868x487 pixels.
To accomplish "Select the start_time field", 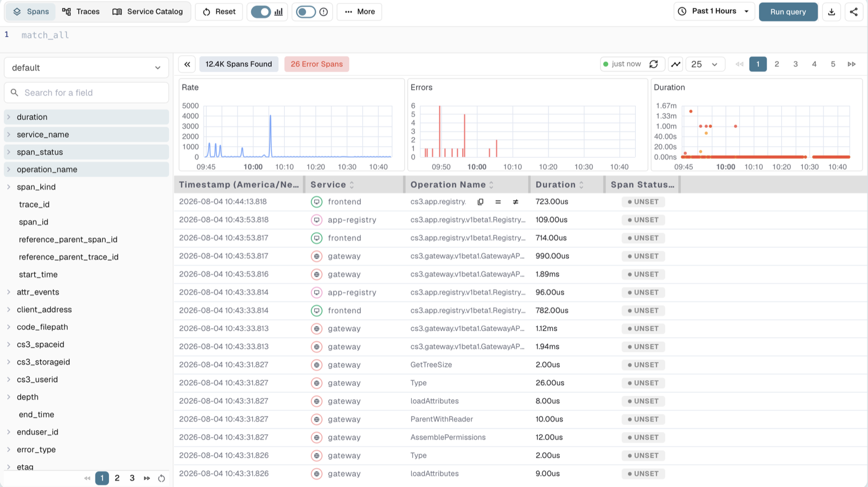I will tap(38, 274).
